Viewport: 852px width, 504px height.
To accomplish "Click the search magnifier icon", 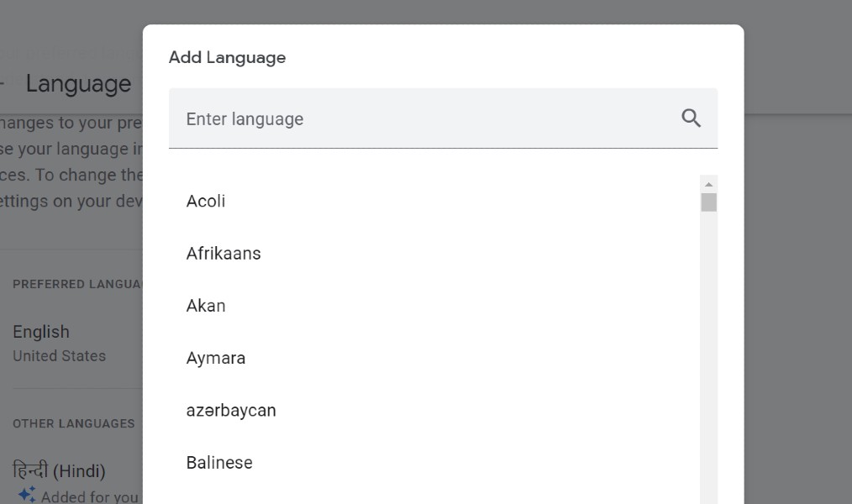I will (691, 118).
